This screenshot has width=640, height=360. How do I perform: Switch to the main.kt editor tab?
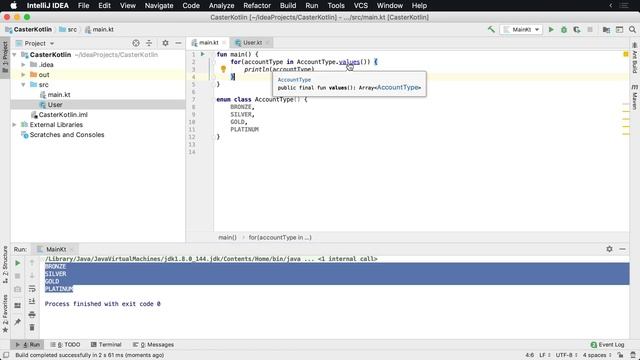[209, 42]
